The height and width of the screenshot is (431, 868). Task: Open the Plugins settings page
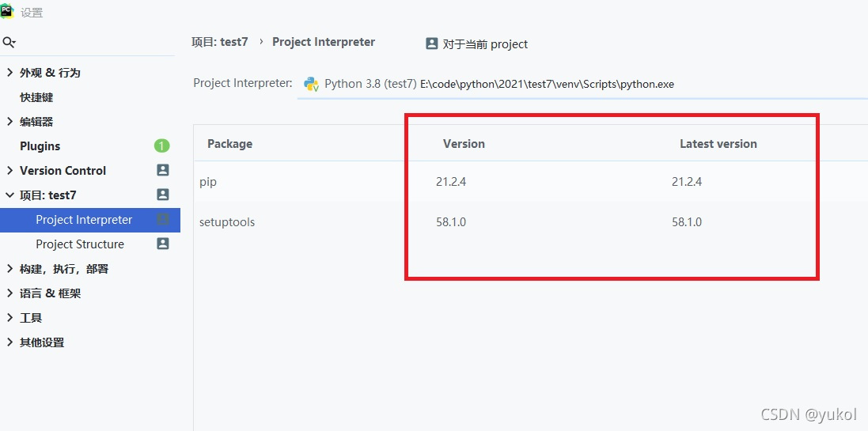40,146
